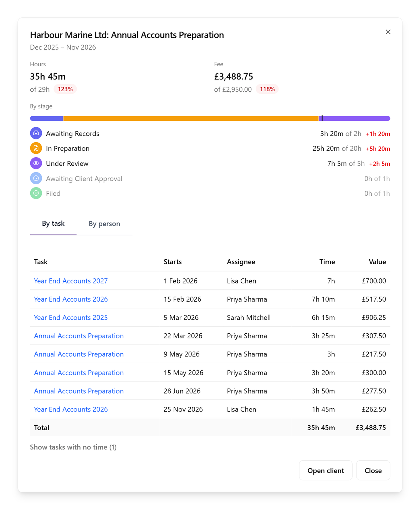Open the Year End Accounts 2027 task

pyautogui.click(x=71, y=281)
